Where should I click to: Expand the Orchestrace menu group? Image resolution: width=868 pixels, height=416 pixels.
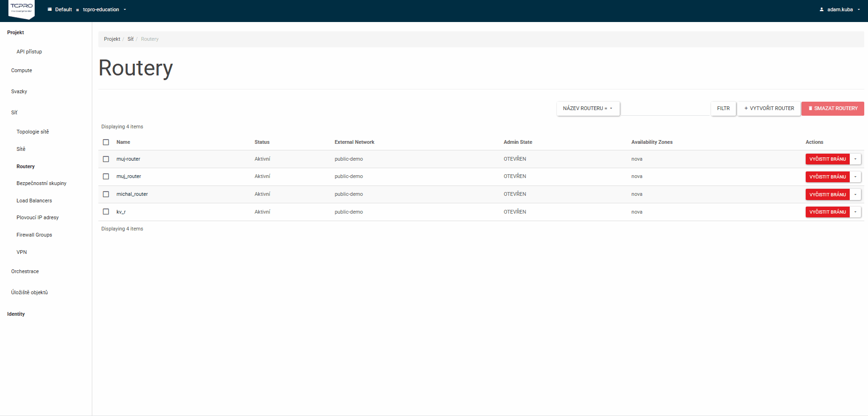25,271
